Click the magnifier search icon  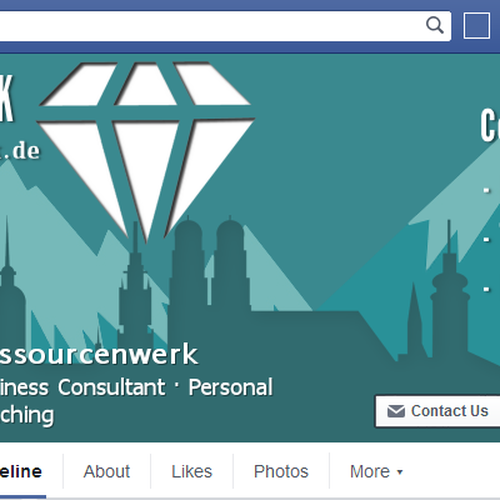click(435, 25)
